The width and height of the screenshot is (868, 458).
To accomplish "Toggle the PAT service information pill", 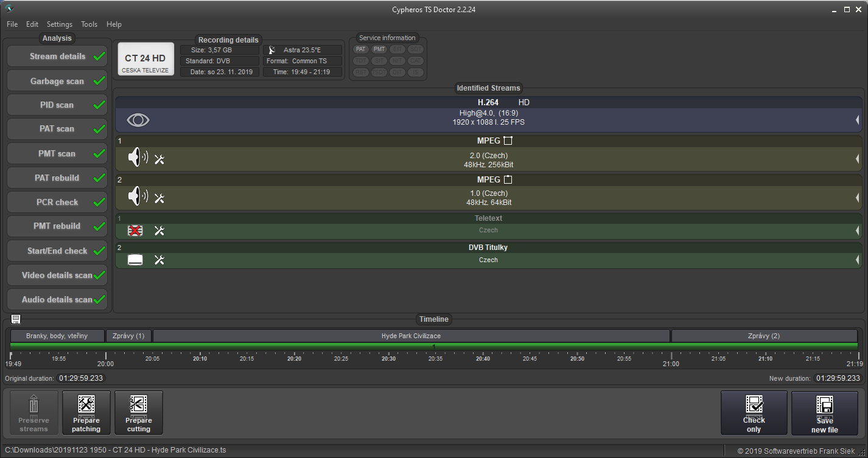I will pos(361,49).
